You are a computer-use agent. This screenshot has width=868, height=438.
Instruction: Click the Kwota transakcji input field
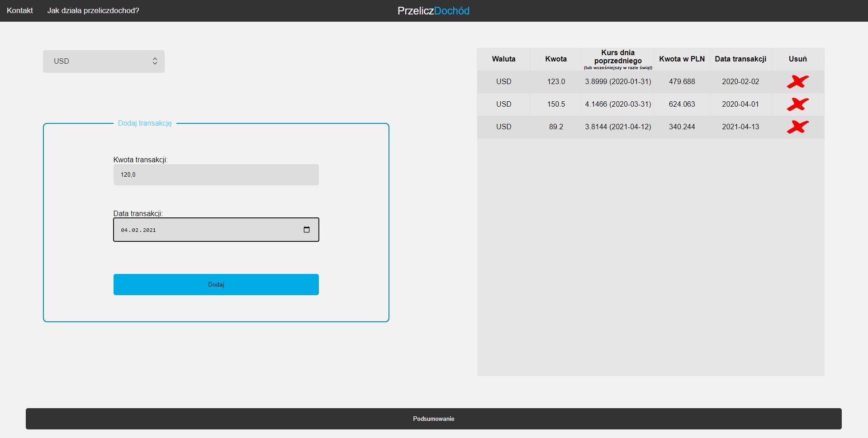(x=216, y=174)
